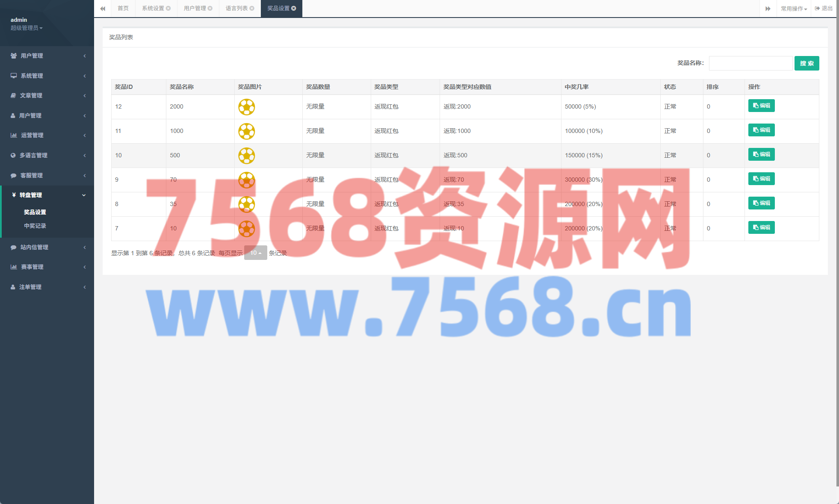
Task: Close the 系统设置 tab via its X icon
Action: tap(168, 9)
